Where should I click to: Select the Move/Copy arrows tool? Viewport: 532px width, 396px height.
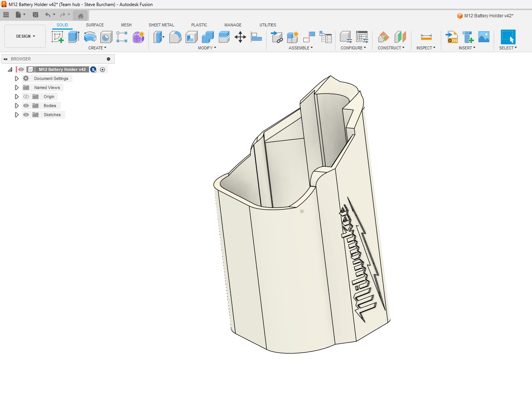240,37
